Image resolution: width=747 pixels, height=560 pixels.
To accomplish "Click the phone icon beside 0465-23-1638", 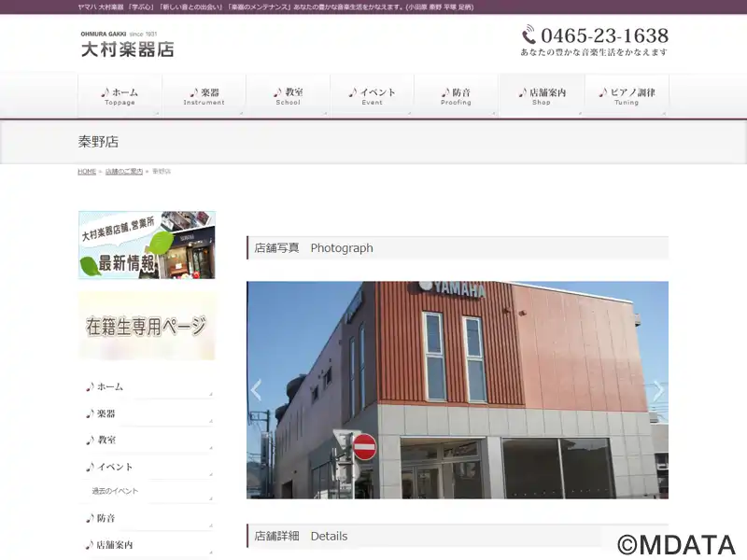I will click(529, 35).
